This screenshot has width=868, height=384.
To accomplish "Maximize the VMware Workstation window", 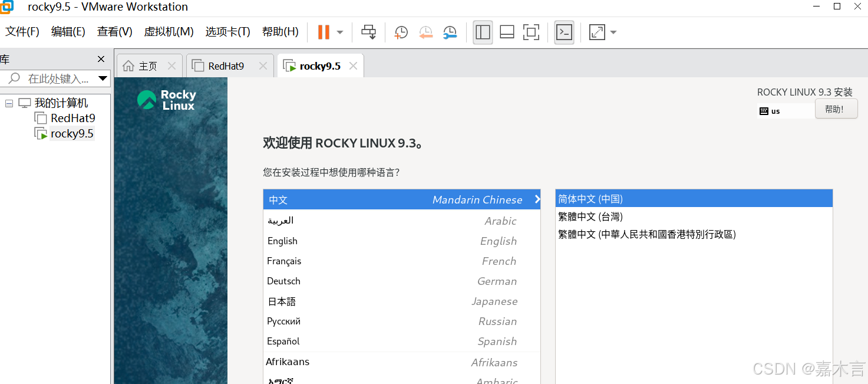I will click(837, 6).
